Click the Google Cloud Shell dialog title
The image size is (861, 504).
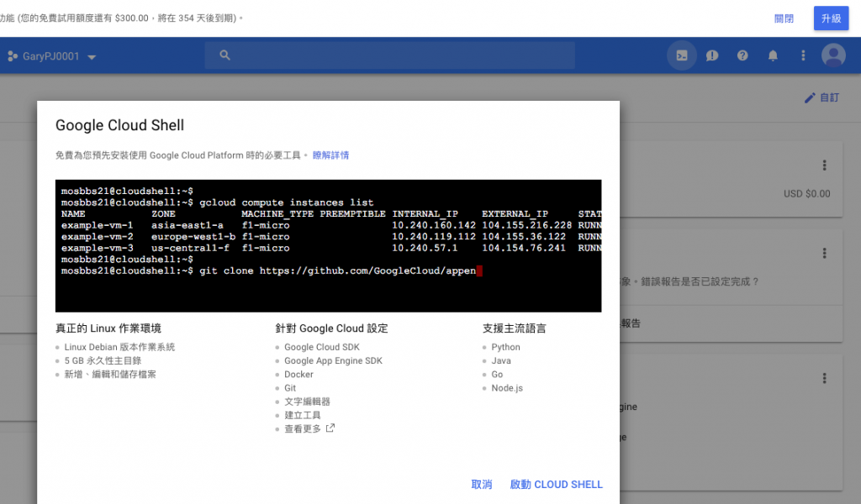119,125
